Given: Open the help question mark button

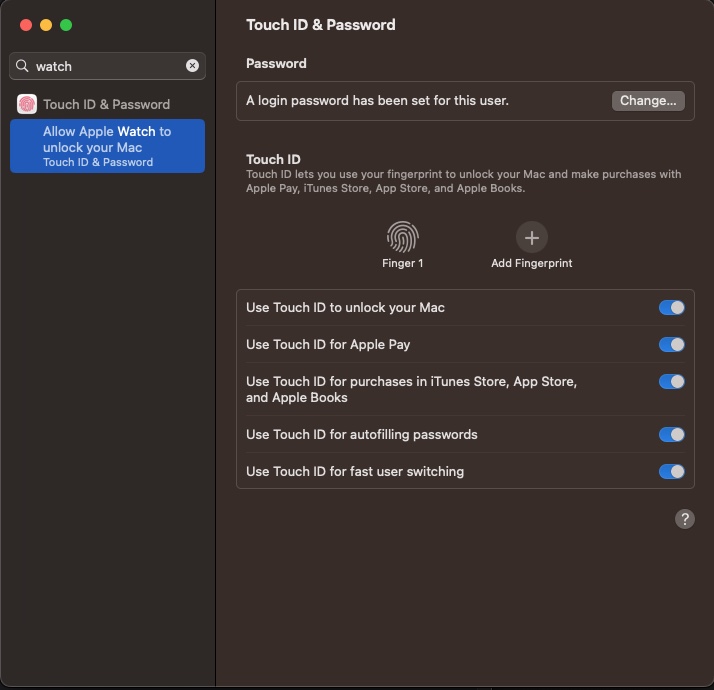Looking at the screenshot, I should pos(684,519).
